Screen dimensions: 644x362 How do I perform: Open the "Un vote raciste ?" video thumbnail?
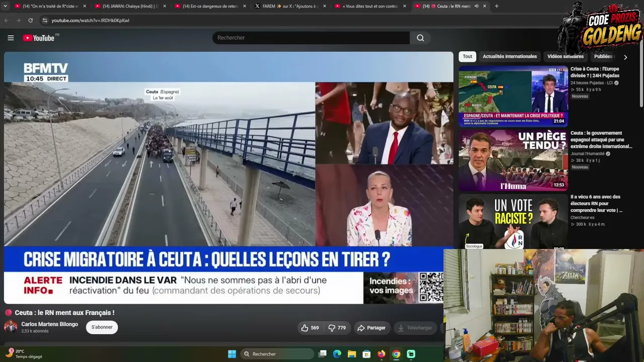pos(513,222)
